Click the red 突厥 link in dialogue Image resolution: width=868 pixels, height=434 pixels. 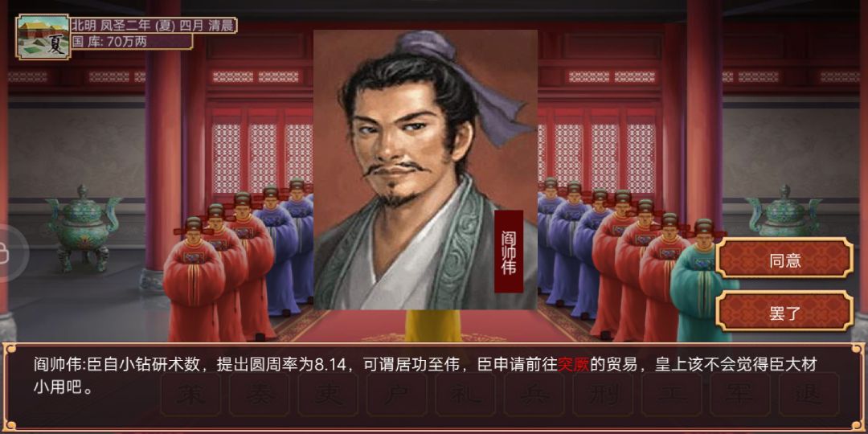(x=574, y=365)
